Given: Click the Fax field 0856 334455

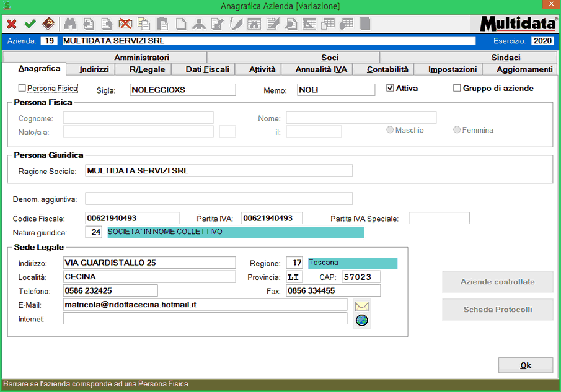Looking at the screenshot, I should [x=334, y=290].
